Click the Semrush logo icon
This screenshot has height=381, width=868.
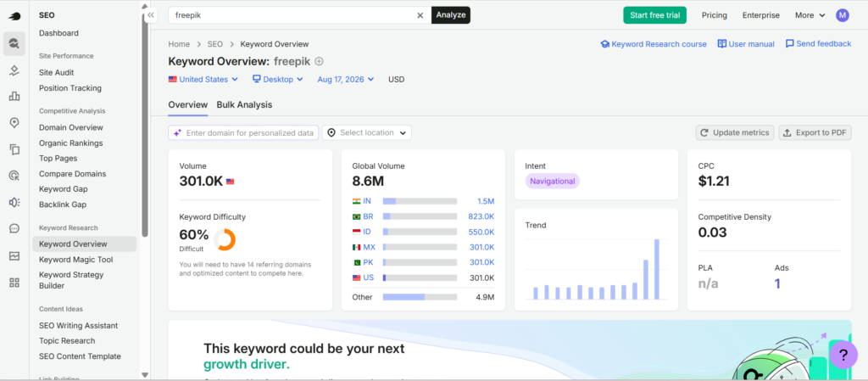pos(14,16)
